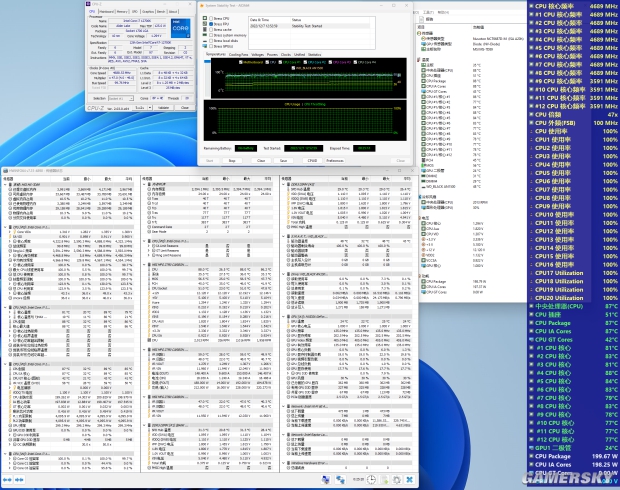Click HWiNFO blue X close sensors icon
620x490 pixels.
click(x=410, y=480)
